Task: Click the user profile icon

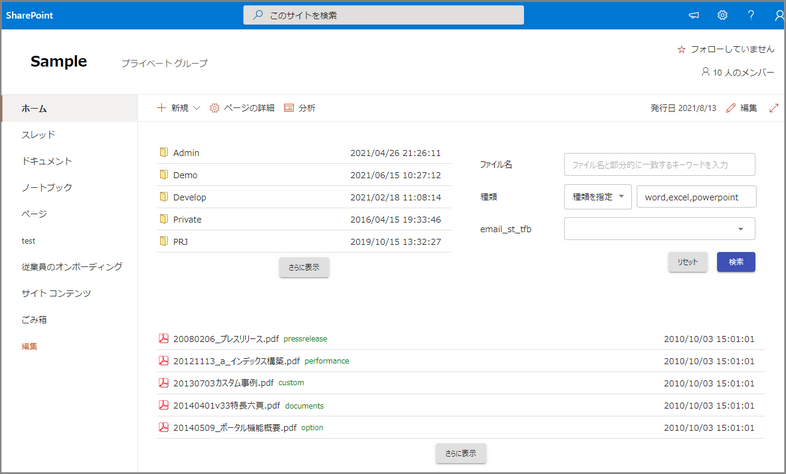Action: (x=779, y=15)
